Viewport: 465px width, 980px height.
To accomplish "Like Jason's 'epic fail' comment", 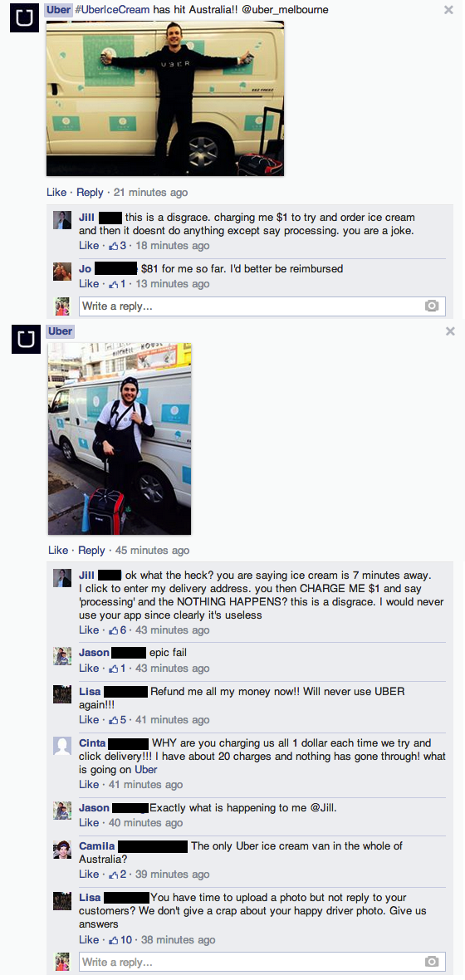I will pos(89,668).
